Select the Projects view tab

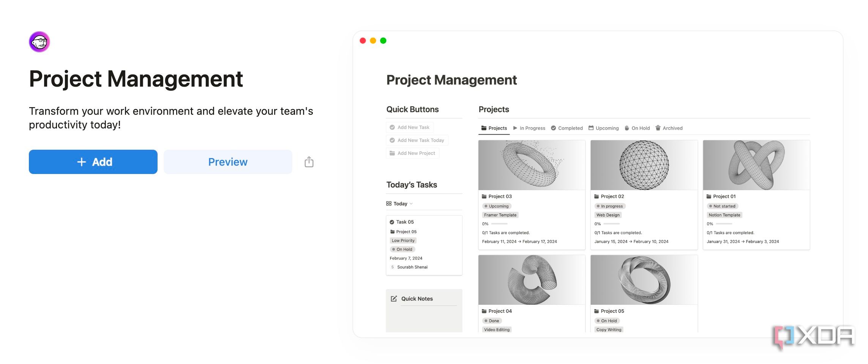(x=494, y=128)
